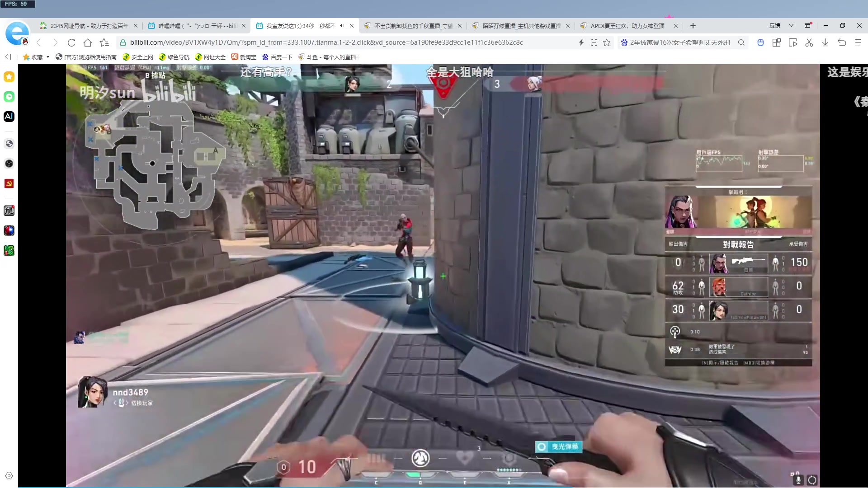Screen dimensions: 868x488
Task: Click the undo closed tab icon
Action: (842, 42)
